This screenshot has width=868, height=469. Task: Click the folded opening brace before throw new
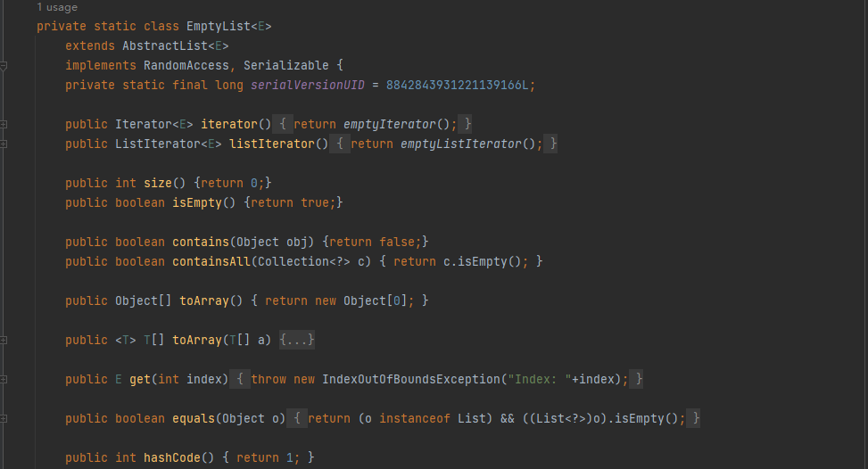[x=240, y=379]
